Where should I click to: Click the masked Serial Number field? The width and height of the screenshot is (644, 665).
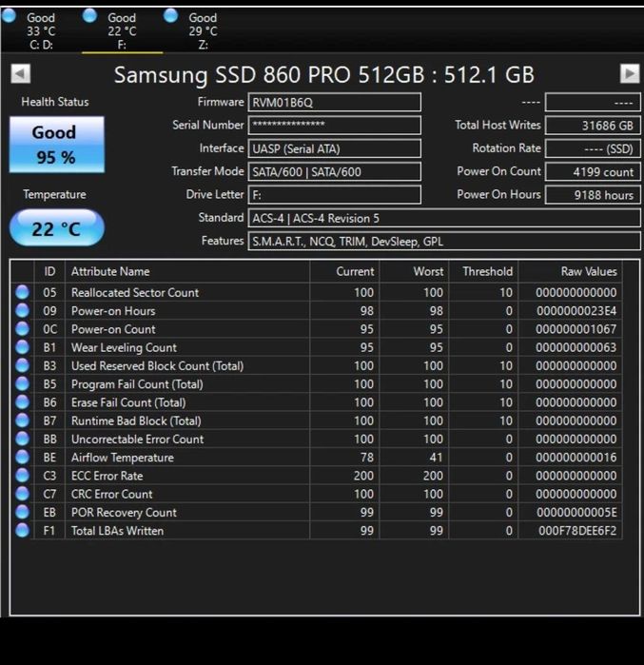(x=335, y=126)
